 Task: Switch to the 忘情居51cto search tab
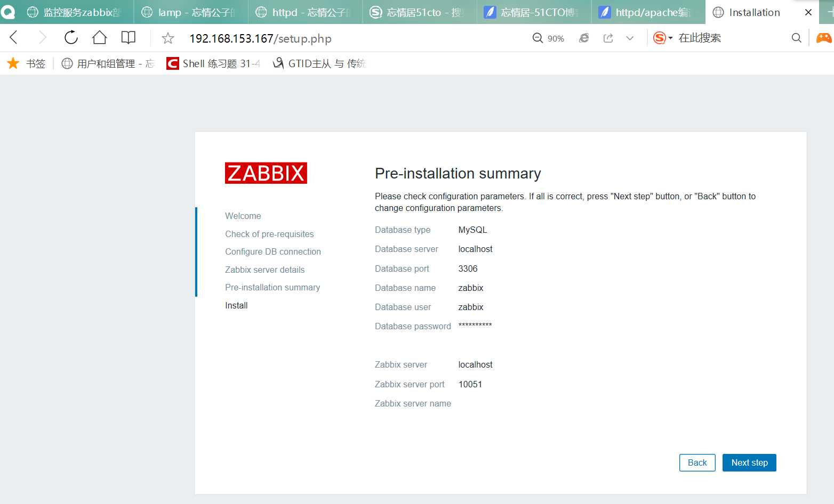(420, 12)
